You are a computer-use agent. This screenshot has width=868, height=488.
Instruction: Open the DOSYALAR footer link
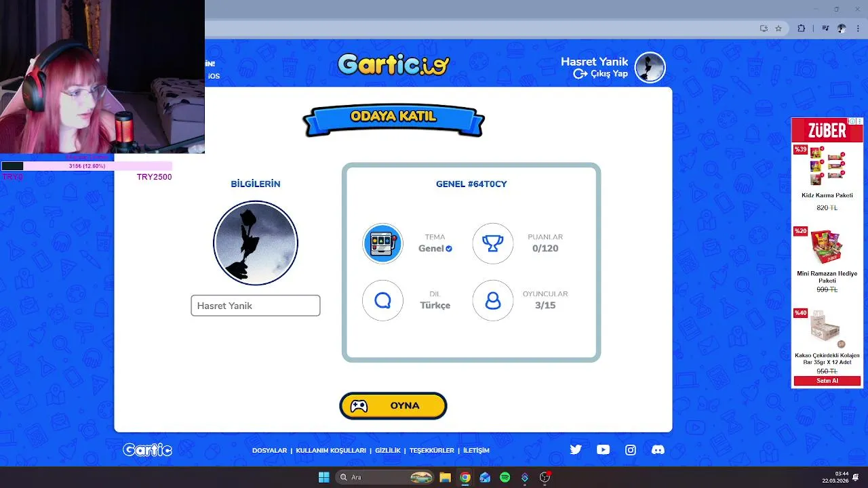269,451
